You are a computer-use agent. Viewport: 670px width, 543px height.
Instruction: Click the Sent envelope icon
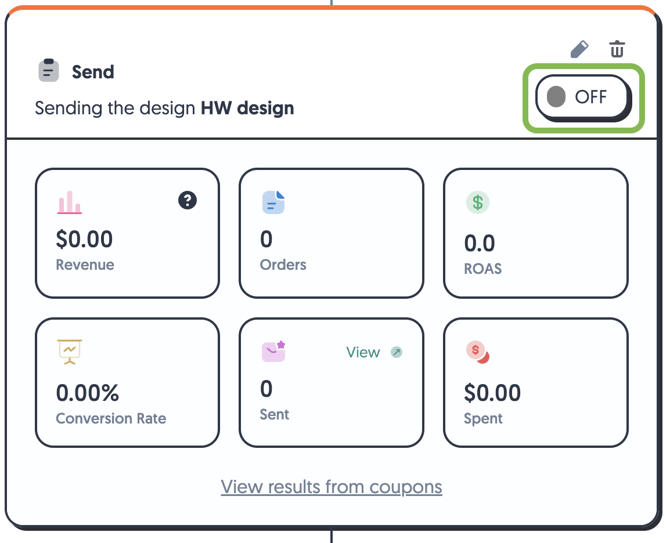click(273, 351)
